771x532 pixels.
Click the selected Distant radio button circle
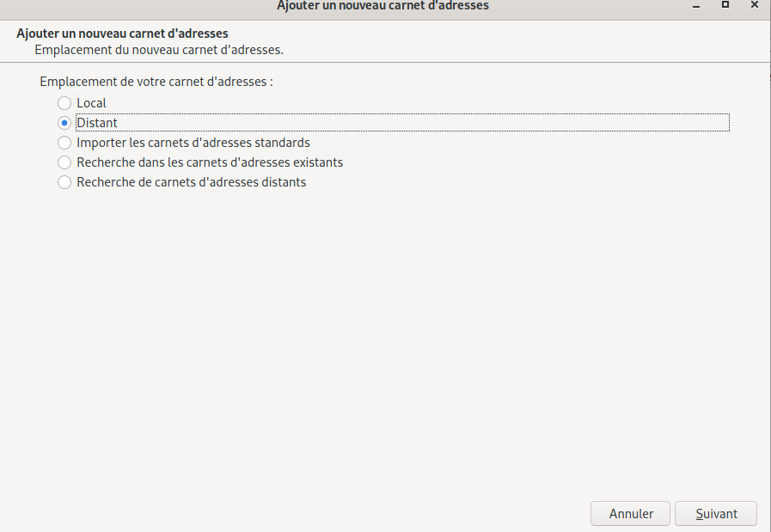click(64, 123)
